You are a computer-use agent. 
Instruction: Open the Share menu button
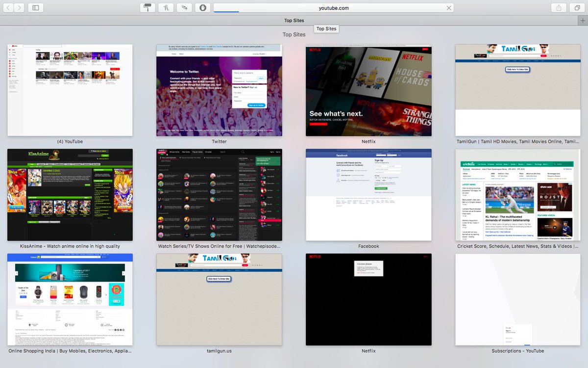(x=559, y=8)
